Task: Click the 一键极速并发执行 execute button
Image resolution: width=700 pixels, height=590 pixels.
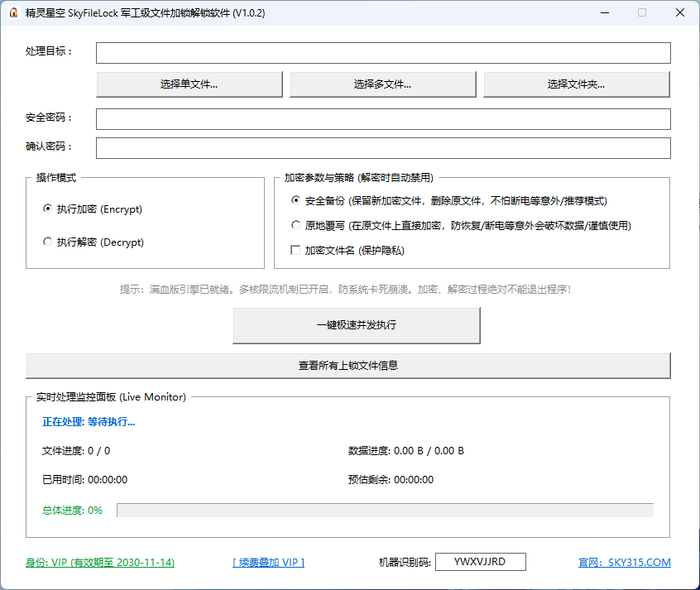Action: 357,325
